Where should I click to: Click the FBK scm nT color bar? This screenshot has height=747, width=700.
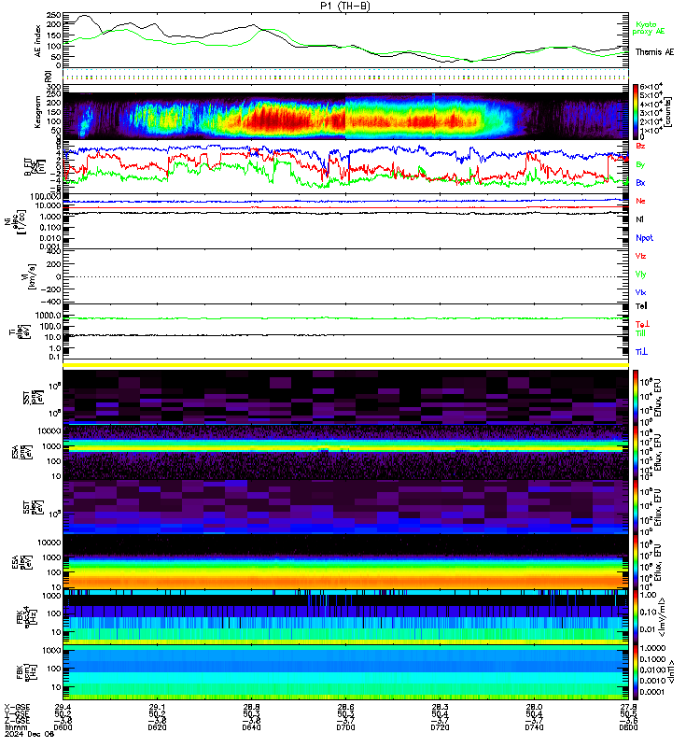(636, 671)
